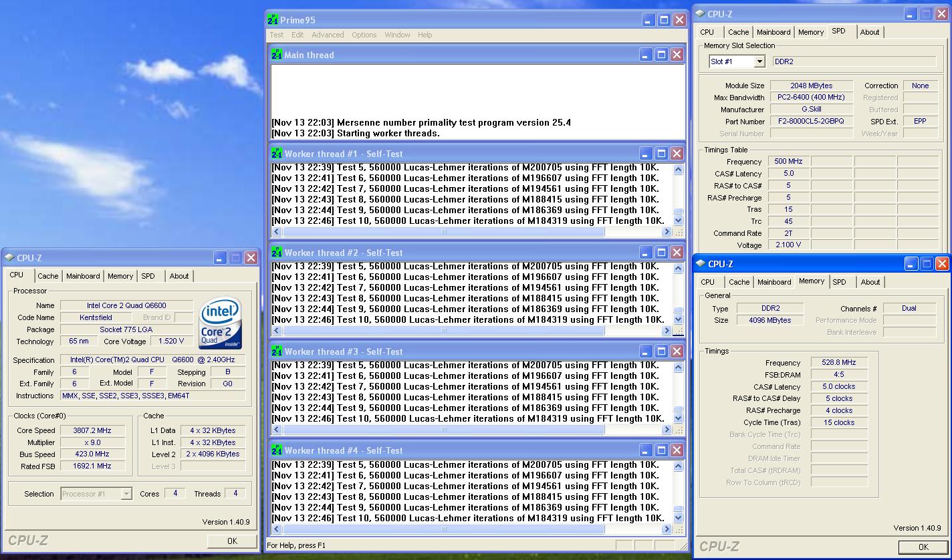952x560 pixels.
Task: Click the horizontal scrollbar of Worker thread #2
Action: (443, 331)
